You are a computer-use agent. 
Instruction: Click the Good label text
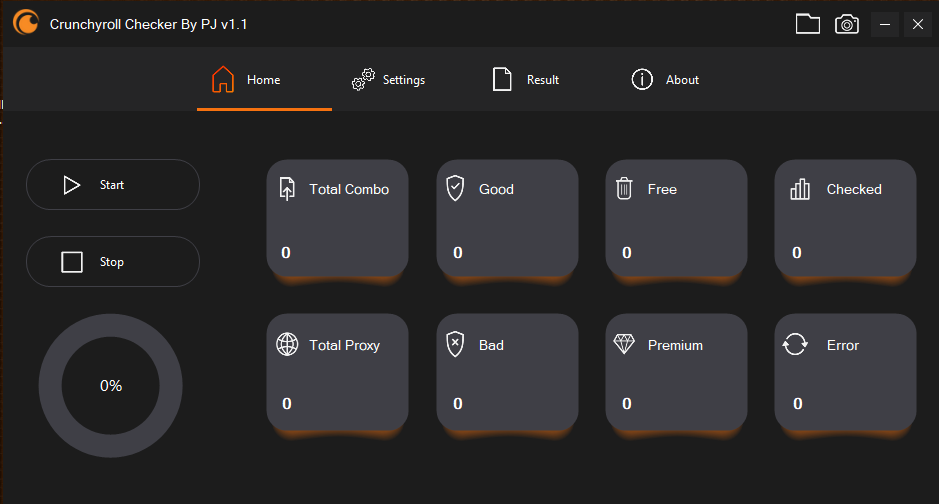click(496, 189)
